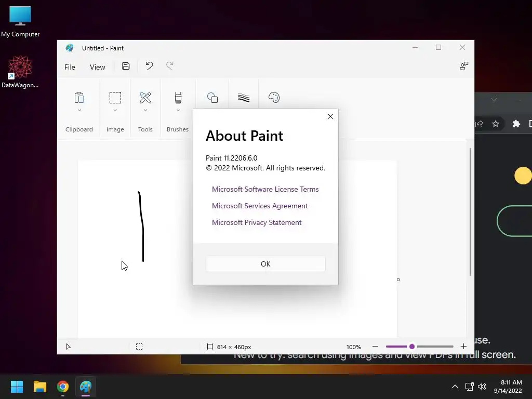Click the cursor position icon in status bar
This screenshot has height=399, width=532.
coord(68,347)
